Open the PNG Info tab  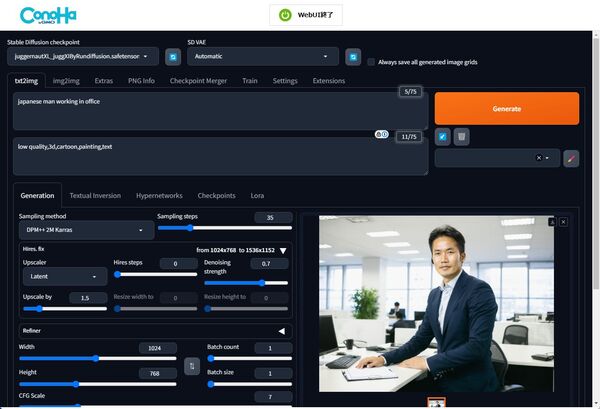pos(141,81)
